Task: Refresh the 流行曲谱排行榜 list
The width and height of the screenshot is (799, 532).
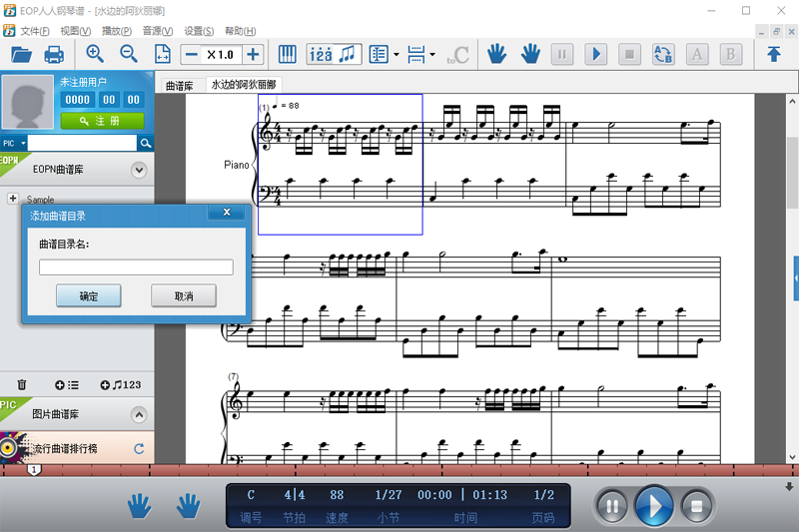Action: click(x=139, y=448)
